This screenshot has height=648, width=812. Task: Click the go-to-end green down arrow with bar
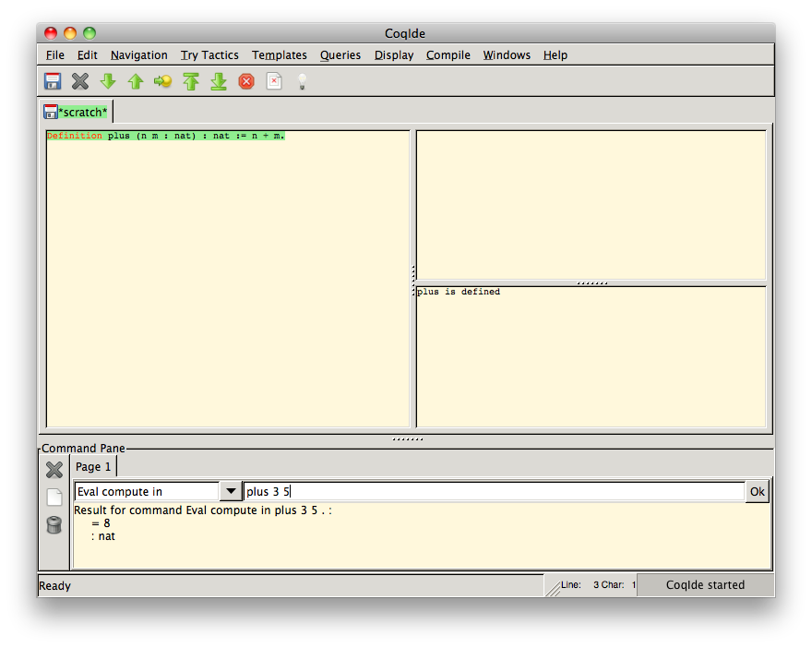tap(219, 81)
